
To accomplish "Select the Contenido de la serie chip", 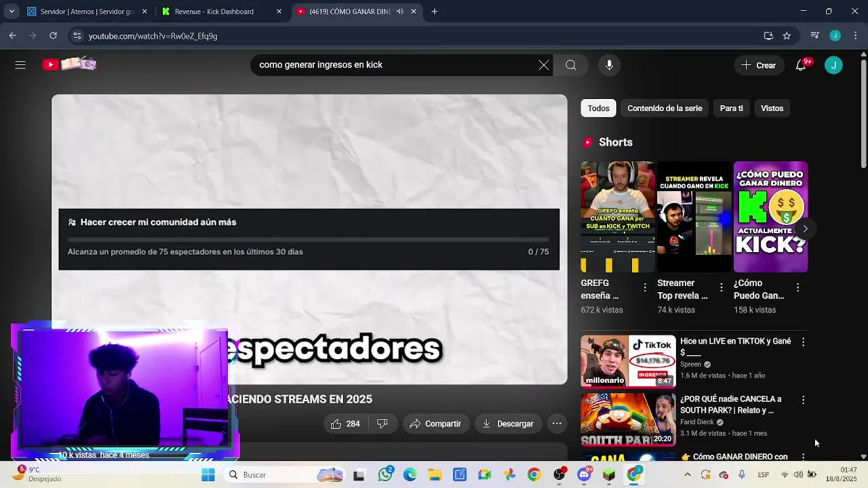I will click(665, 108).
